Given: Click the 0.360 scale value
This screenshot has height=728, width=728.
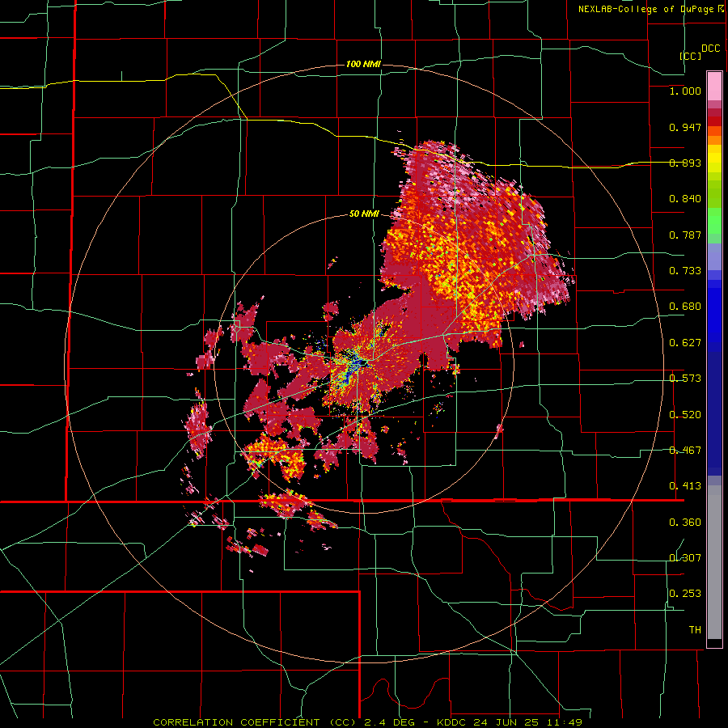Looking at the screenshot, I should pos(685,523).
